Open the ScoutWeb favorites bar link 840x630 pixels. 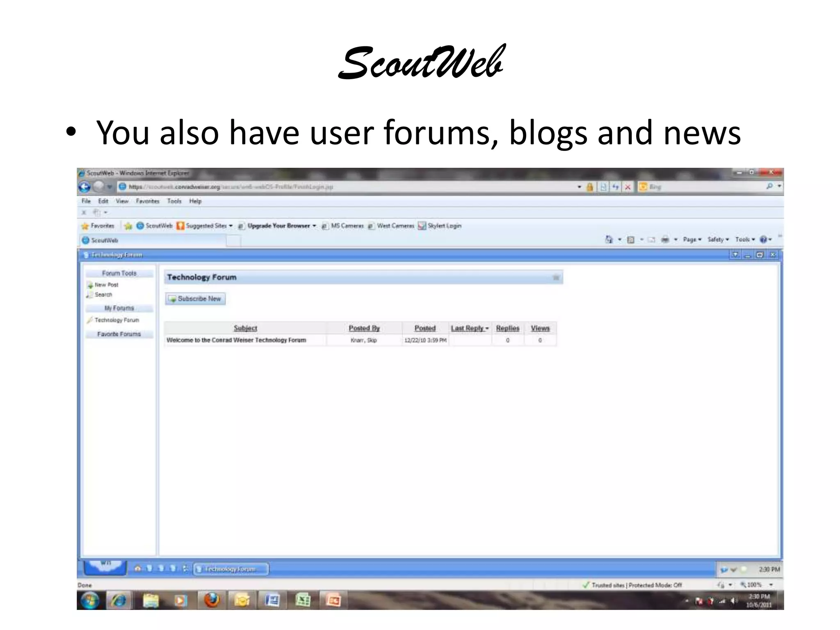click(154, 226)
